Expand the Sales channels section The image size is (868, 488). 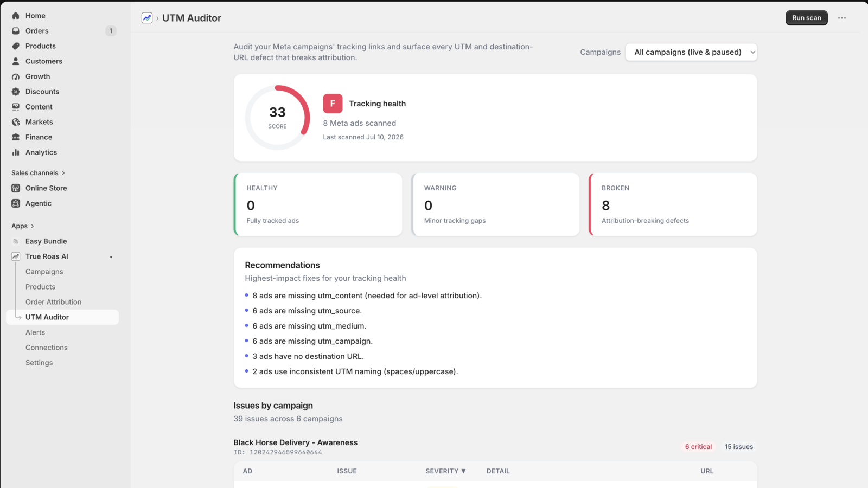38,173
